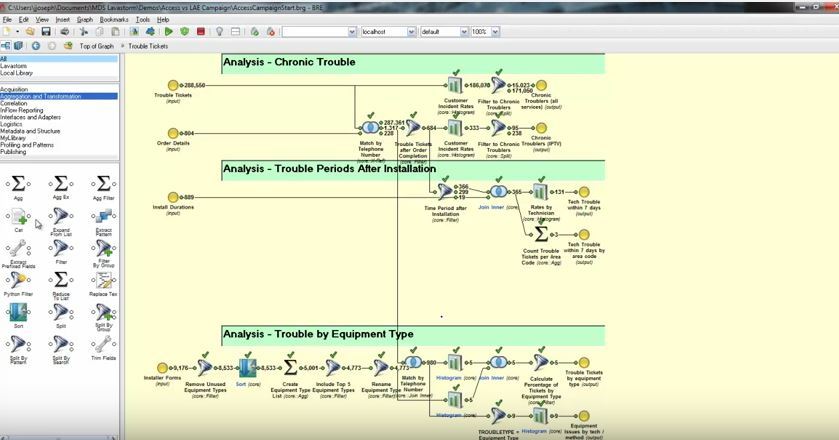Click the Install Durations input node
This screenshot has height=440, width=839.
coord(173,197)
